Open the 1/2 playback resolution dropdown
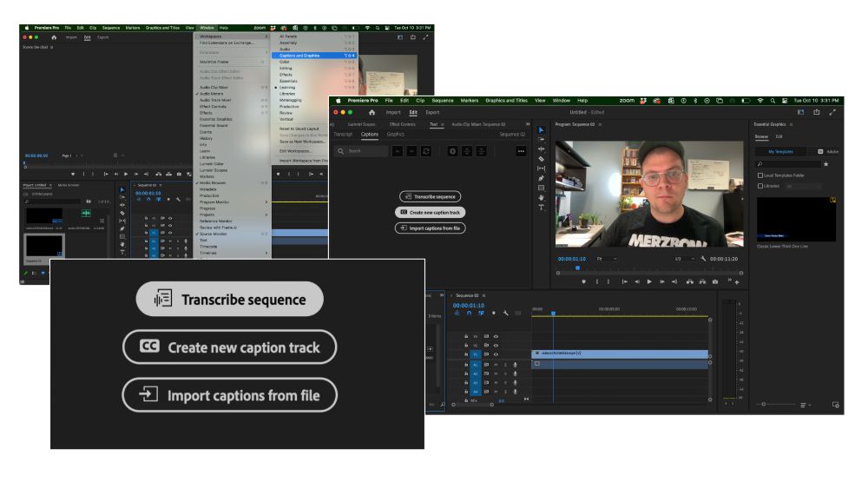Image resolution: width=868 pixels, height=482 pixels. [684, 259]
